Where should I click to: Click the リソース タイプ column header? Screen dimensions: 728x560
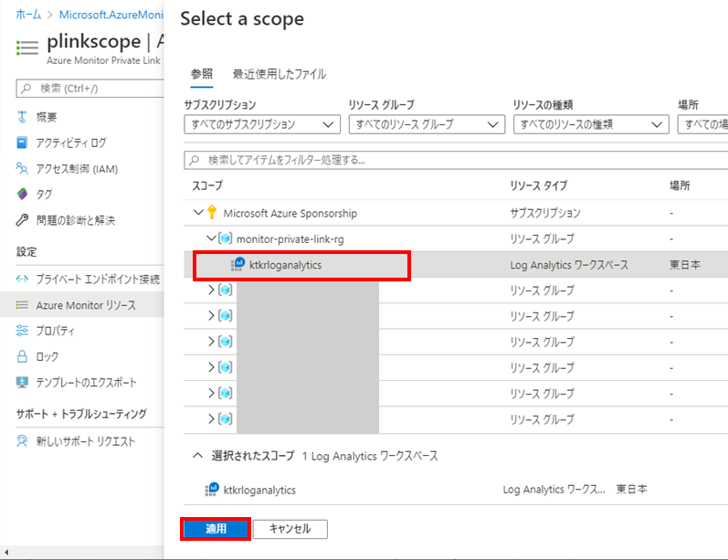pyautogui.click(x=538, y=185)
